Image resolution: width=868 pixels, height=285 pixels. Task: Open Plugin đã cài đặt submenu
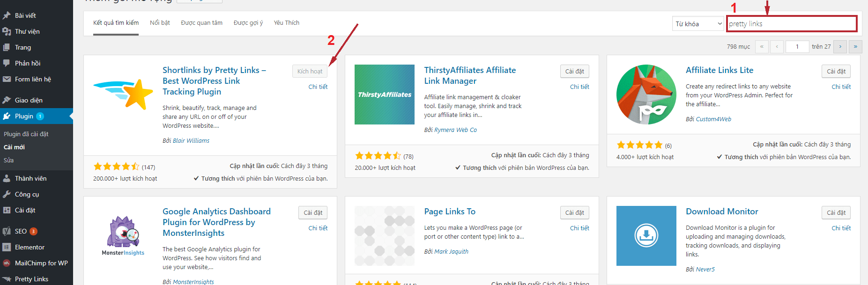tap(26, 134)
